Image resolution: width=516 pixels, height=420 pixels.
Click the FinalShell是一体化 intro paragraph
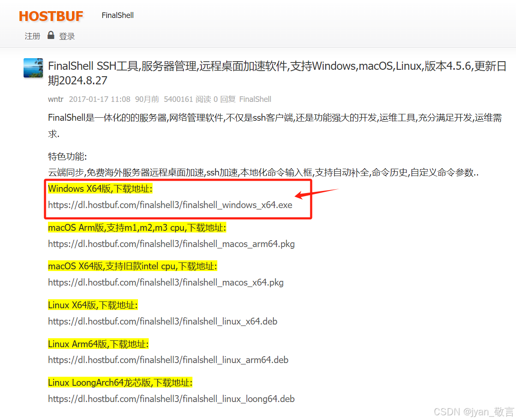pos(275,125)
